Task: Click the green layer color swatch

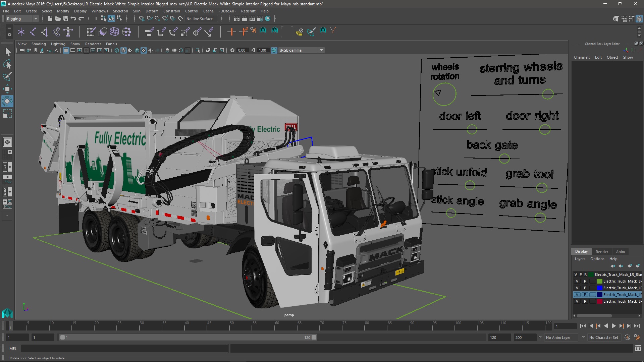Action: point(599,281)
